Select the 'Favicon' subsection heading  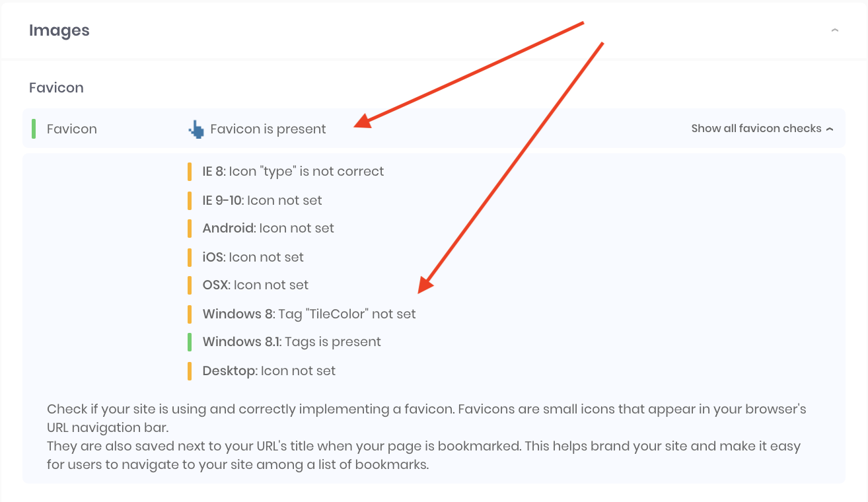point(55,87)
